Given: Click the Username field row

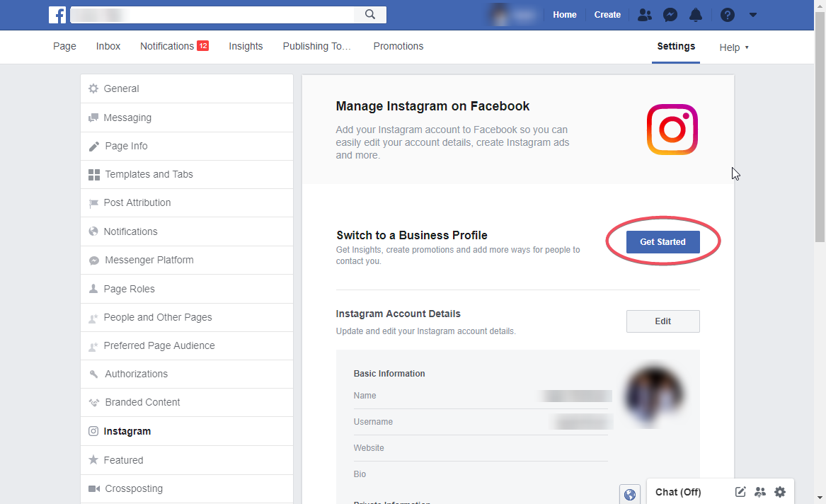Looking at the screenshot, I should coord(481,422).
